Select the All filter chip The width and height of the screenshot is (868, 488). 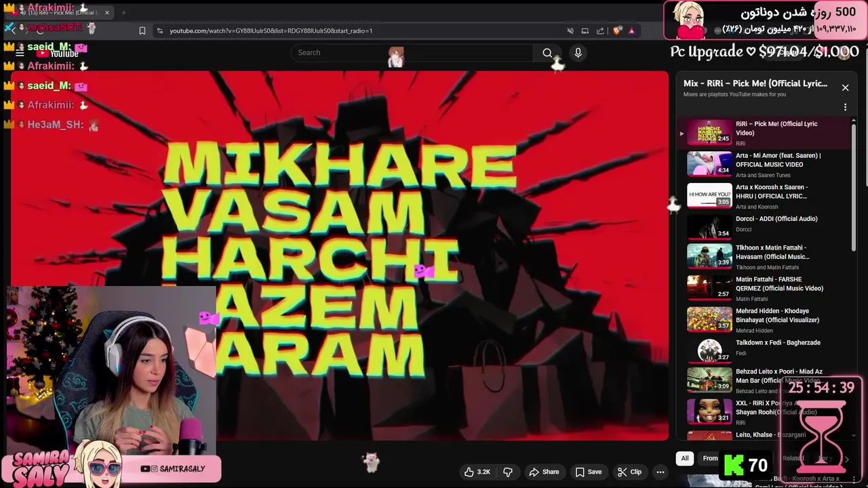coord(685,458)
